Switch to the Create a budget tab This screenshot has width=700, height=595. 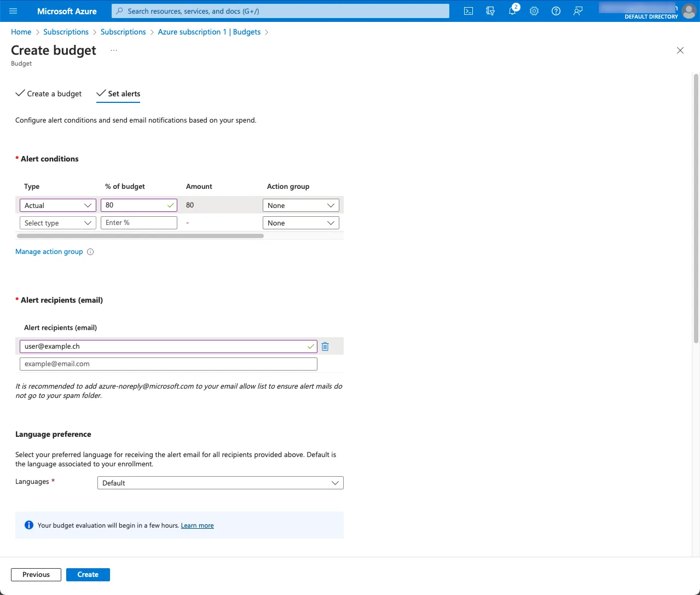pos(49,94)
